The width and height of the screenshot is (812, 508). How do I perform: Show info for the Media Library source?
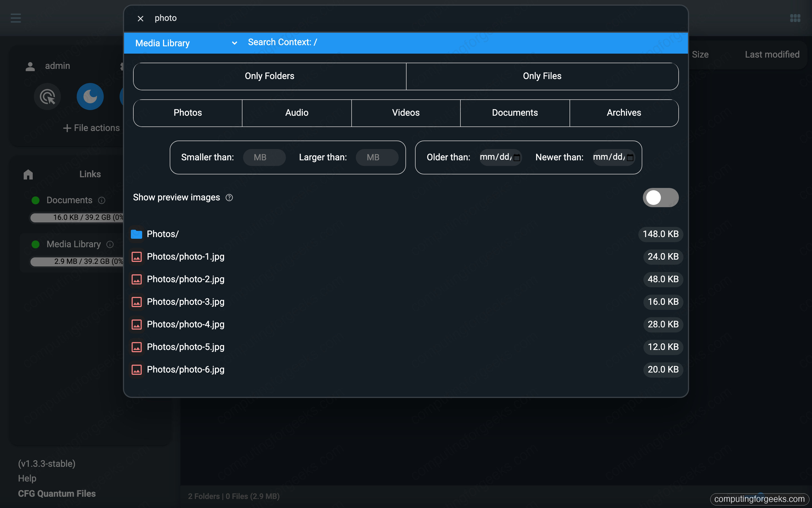tap(110, 244)
